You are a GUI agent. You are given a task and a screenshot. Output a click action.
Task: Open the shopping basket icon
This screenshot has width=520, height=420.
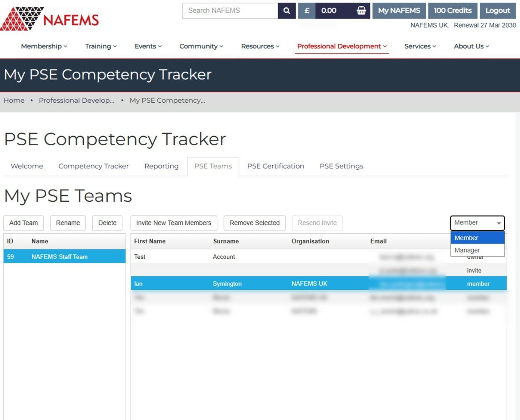361,11
